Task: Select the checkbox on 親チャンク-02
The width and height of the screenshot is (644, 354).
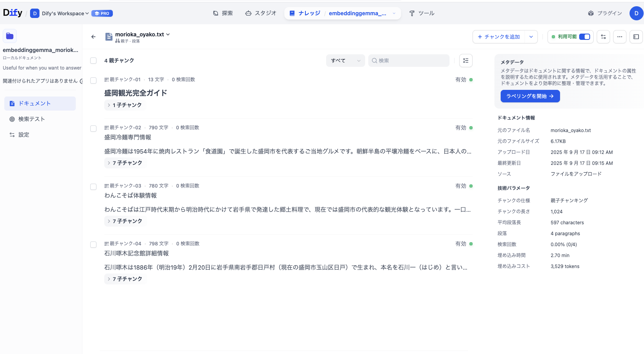Action: [93, 128]
